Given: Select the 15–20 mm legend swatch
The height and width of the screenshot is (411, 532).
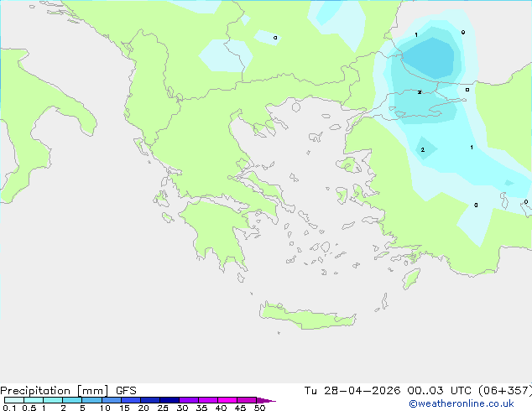Looking at the screenshot, I should coord(131,400).
